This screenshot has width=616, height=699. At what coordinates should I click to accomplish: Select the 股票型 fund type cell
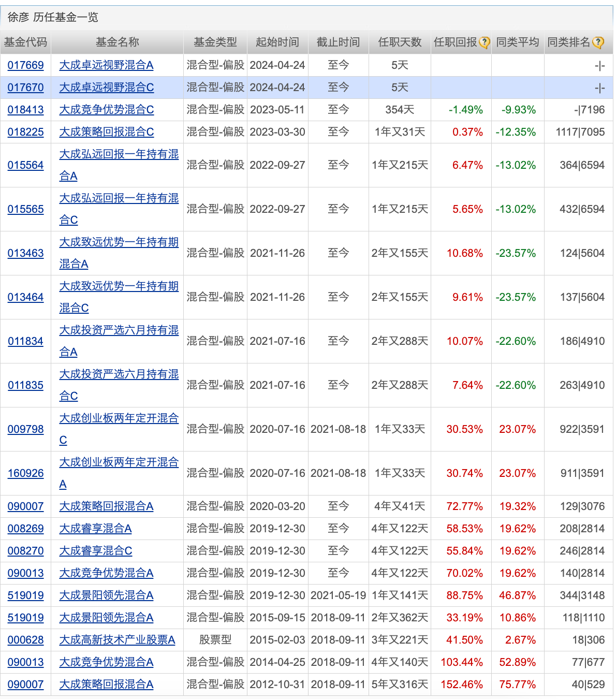point(215,640)
